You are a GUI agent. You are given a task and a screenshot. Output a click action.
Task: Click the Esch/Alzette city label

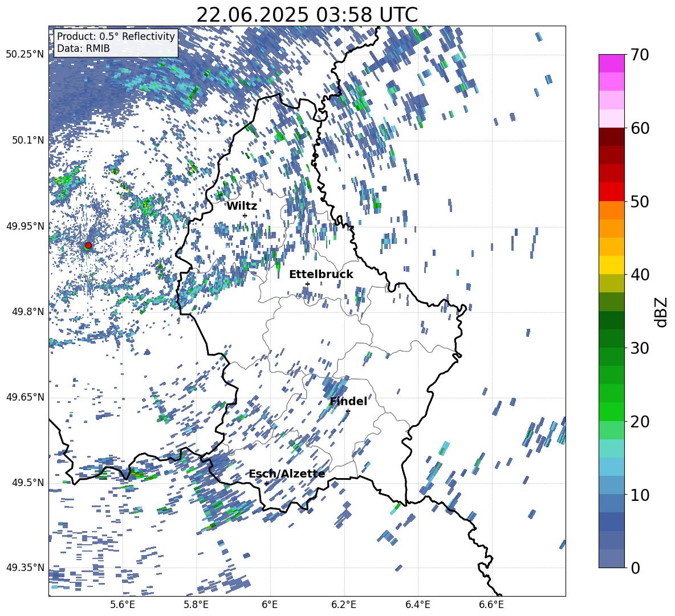click(x=287, y=474)
